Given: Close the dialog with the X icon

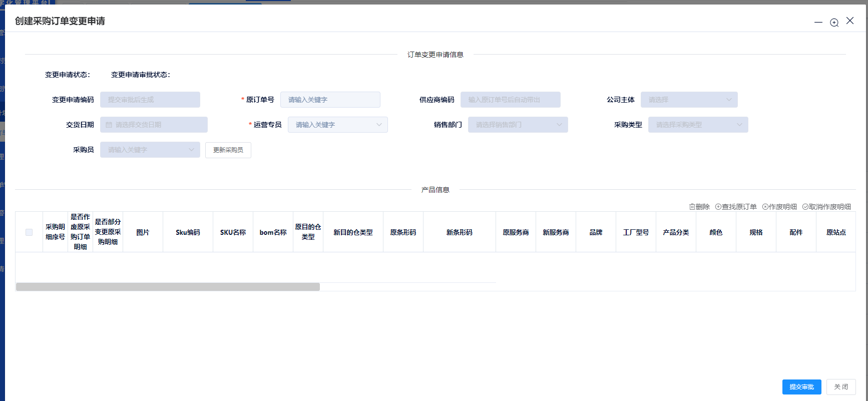Looking at the screenshot, I should coord(850,21).
